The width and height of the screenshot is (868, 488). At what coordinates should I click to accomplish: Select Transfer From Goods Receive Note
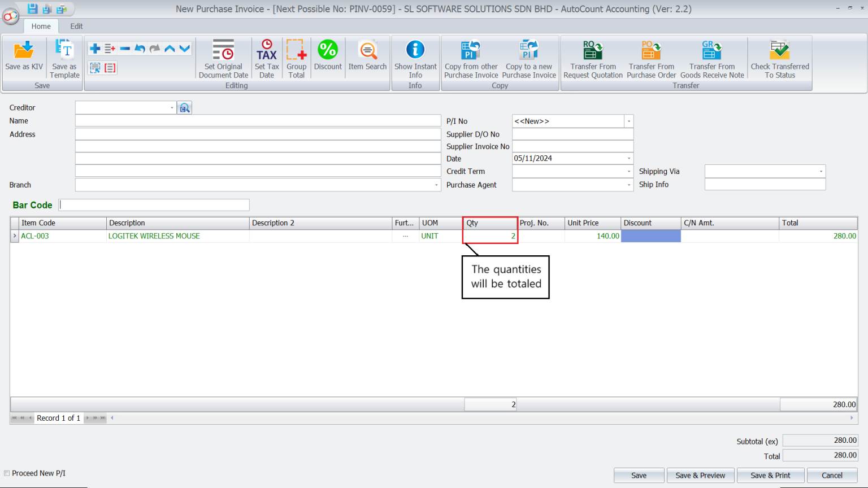711,56
